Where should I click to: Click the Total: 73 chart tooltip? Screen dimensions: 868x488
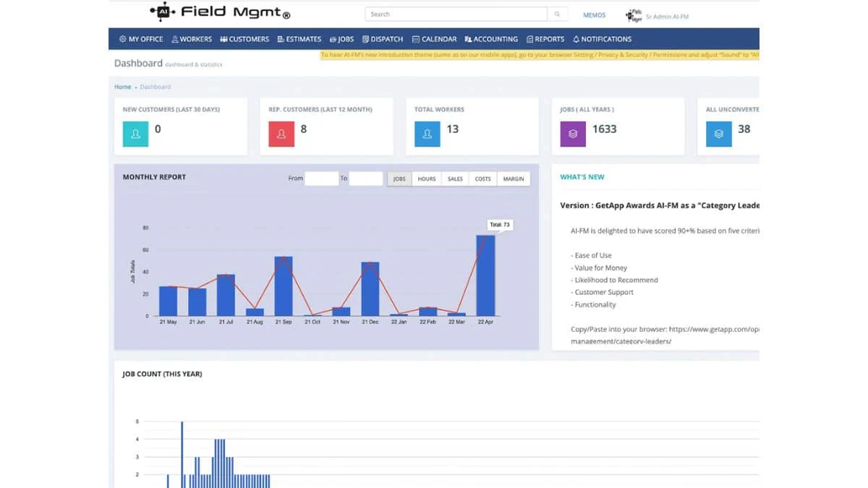click(500, 225)
